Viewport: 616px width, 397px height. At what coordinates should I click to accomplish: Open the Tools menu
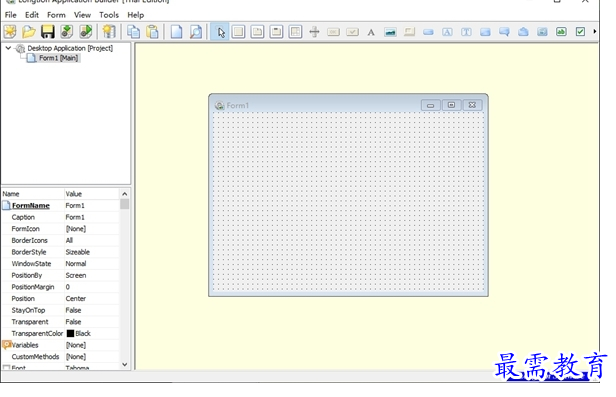[x=109, y=15]
